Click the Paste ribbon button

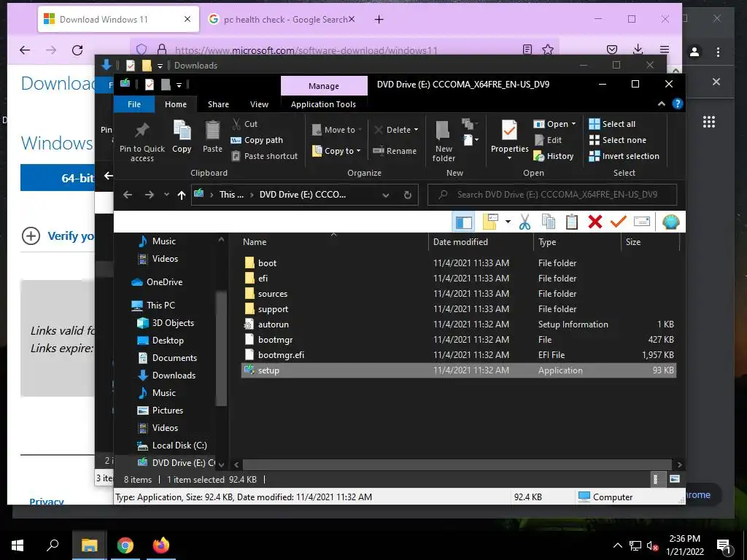click(212, 136)
